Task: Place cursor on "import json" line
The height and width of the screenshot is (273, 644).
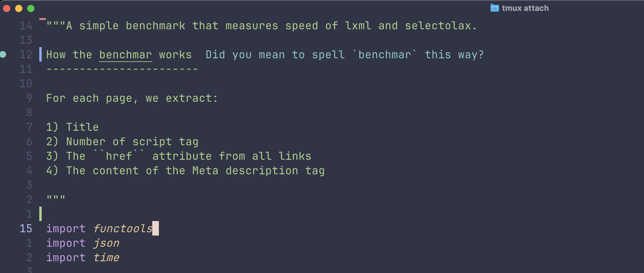Action: [82, 243]
